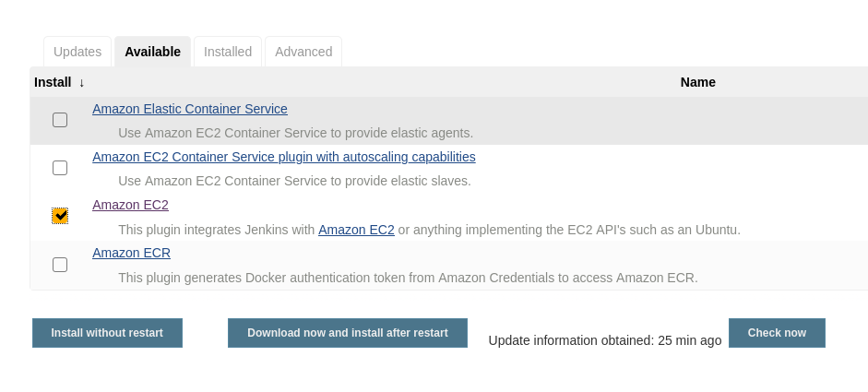Follow the Amazon EC2 plugin title link
This screenshot has height=392, width=868.
130,205
